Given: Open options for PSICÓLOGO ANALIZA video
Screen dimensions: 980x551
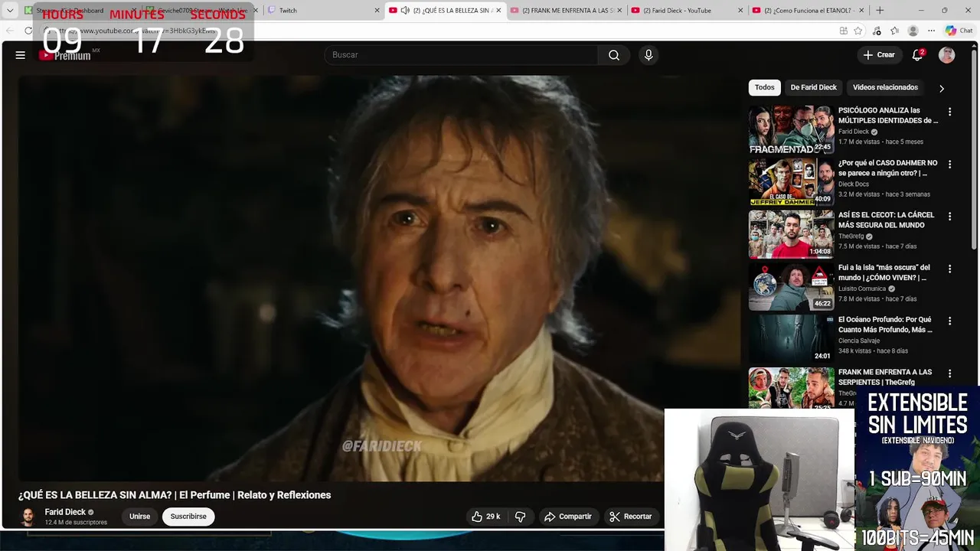Looking at the screenshot, I should 949,112.
